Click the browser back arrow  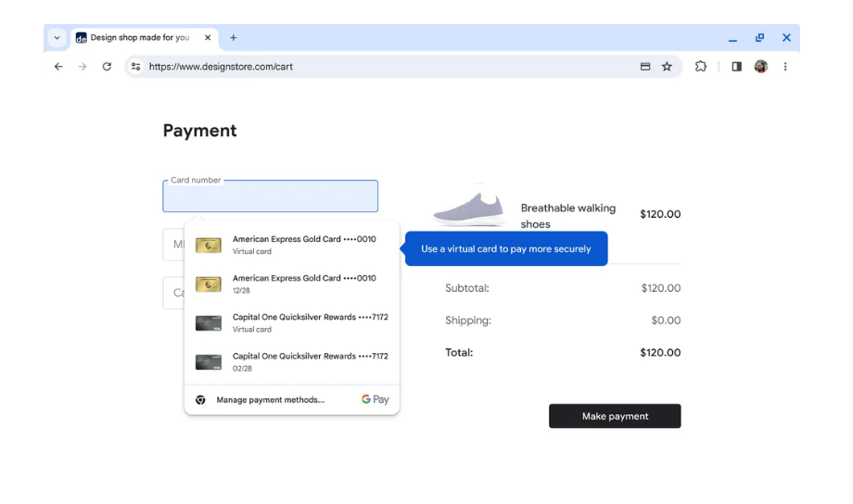(58, 67)
